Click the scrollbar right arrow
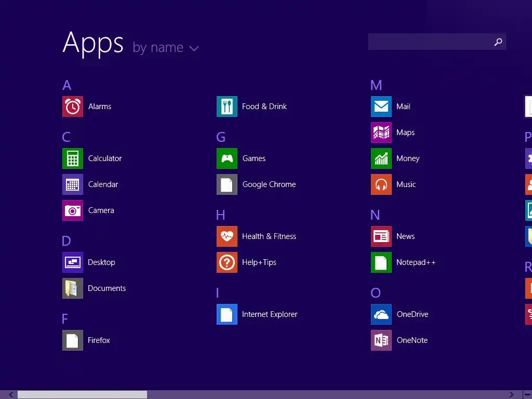Screen dimensions: 532x399 point(511,395)
